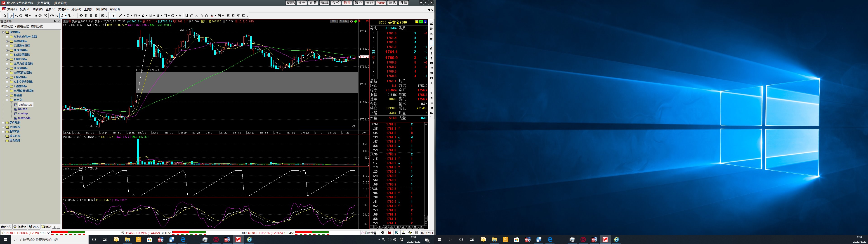The height and width of the screenshot is (244, 868).
Task: Select the percent retracement drawing tool
Action: [x=128, y=16]
